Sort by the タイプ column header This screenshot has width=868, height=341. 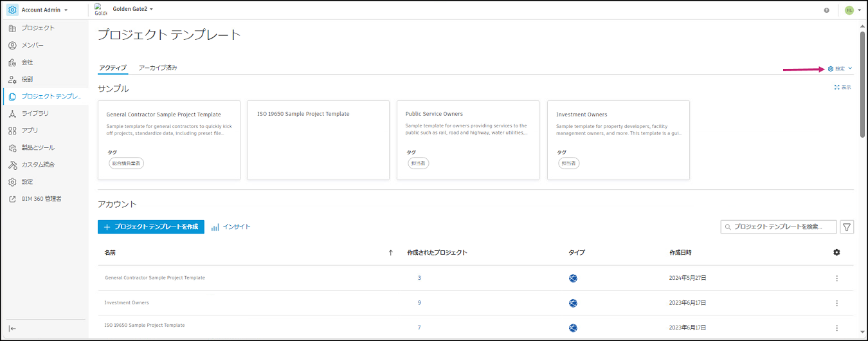[577, 253]
